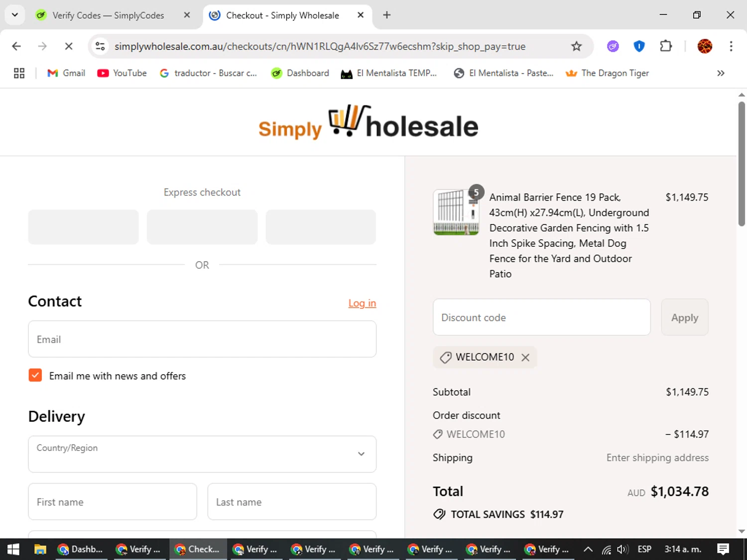Click last express checkout placeholder button
Screen dimensions: 747x560
[321, 227]
